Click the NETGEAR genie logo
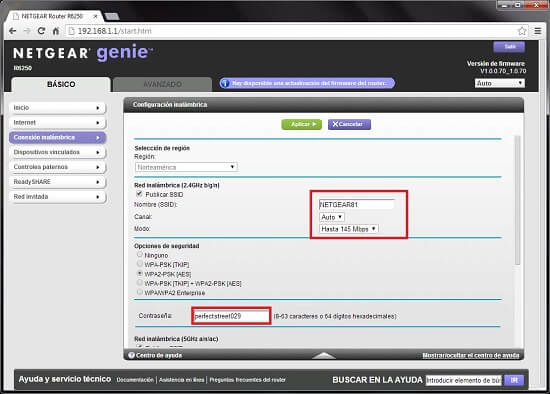The image size is (550, 394). pyautogui.click(x=83, y=53)
